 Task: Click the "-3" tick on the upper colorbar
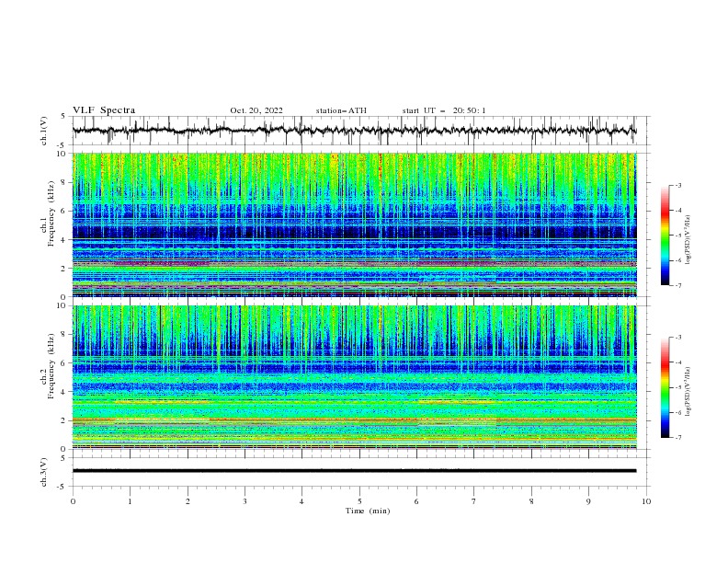click(677, 185)
